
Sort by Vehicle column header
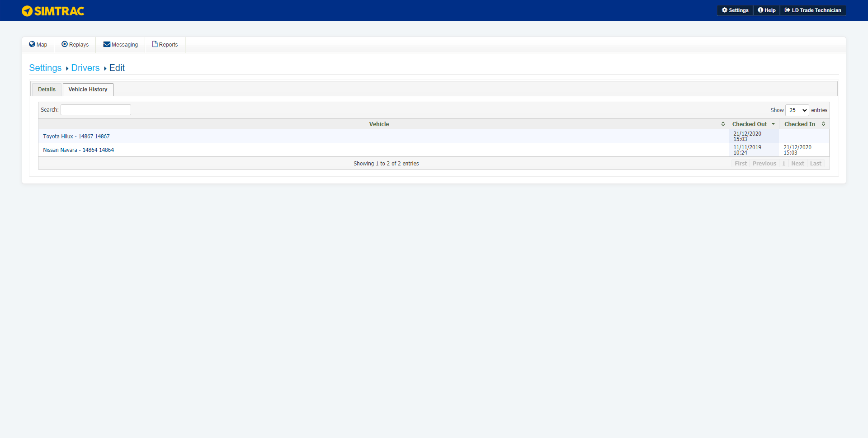click(x=383, y=124)
